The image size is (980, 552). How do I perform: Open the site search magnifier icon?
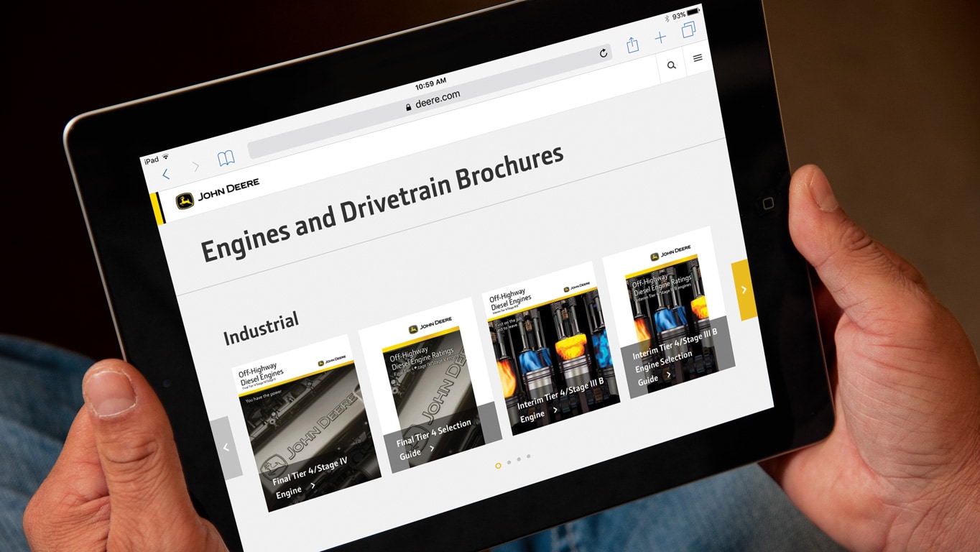click(x=672, y=65)
